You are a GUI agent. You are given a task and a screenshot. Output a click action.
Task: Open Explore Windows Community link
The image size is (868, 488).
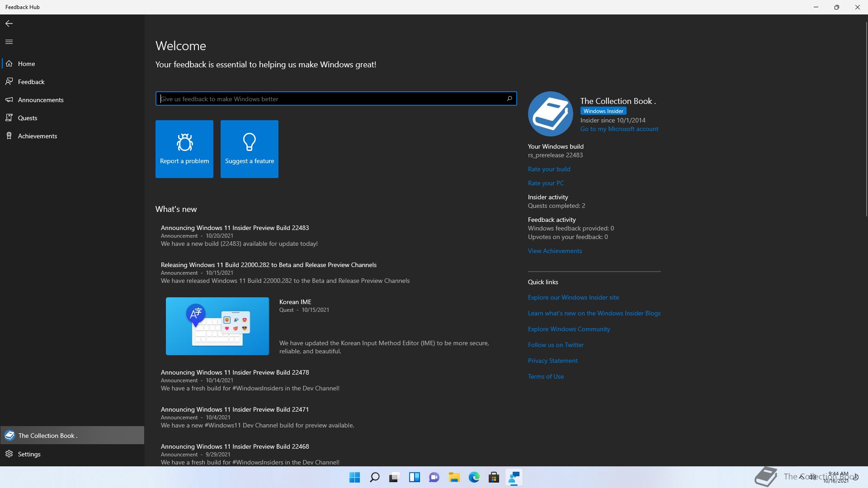569,329
